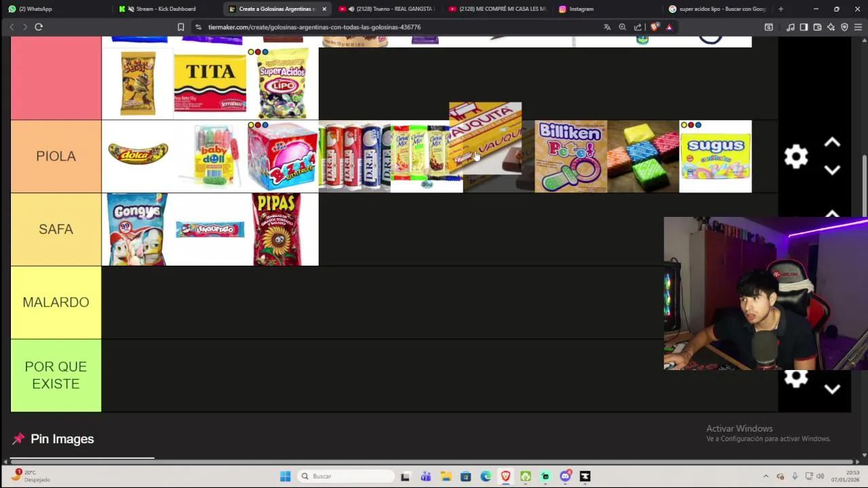Close the Tiermaker tab

pos(324,9)
